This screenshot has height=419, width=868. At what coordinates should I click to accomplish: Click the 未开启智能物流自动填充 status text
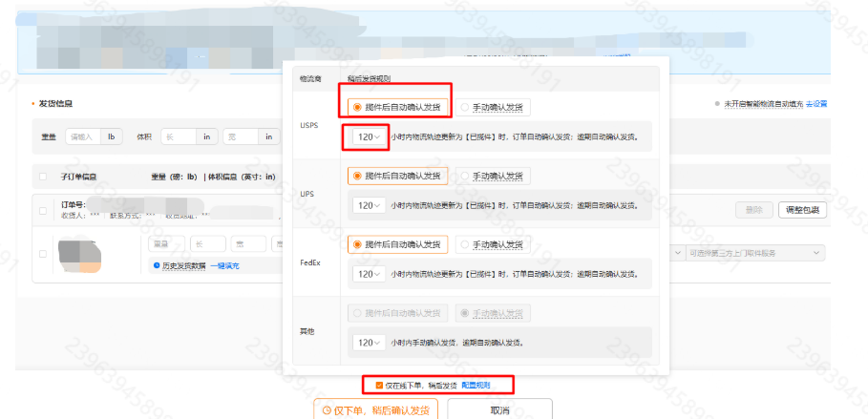click(x=762, y=103)
